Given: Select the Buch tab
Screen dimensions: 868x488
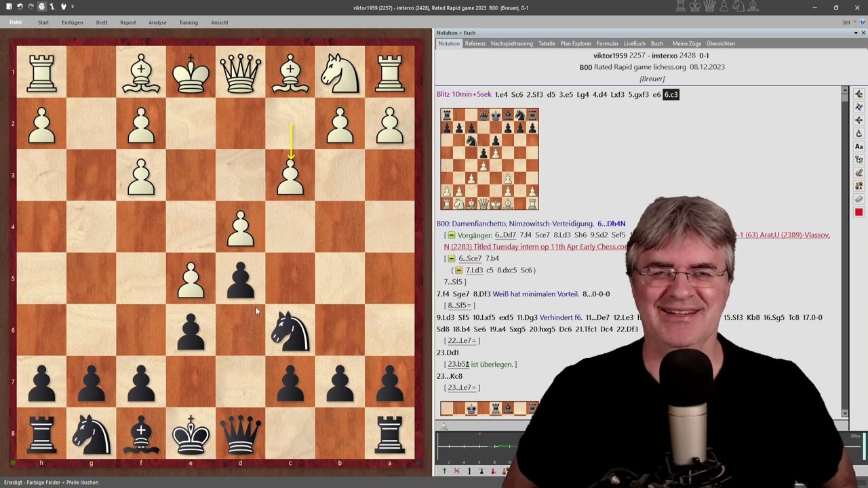Looking at the screenshot, I should pyautogui.click(x=656, y=43).
